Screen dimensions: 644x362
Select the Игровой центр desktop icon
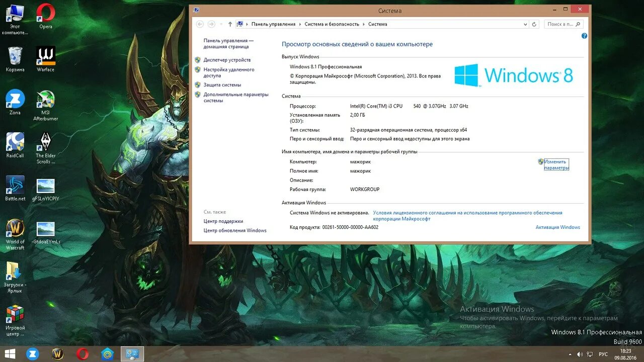click(15, 321)
